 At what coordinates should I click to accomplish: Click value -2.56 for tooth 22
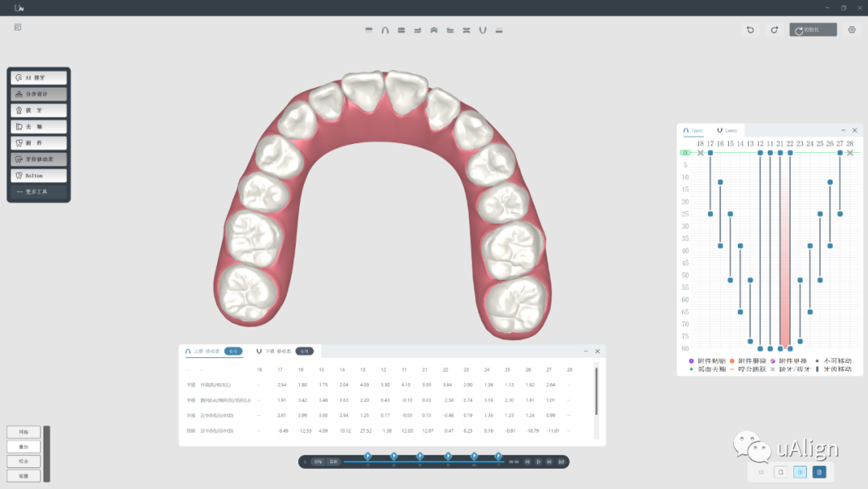click(448, 401)
